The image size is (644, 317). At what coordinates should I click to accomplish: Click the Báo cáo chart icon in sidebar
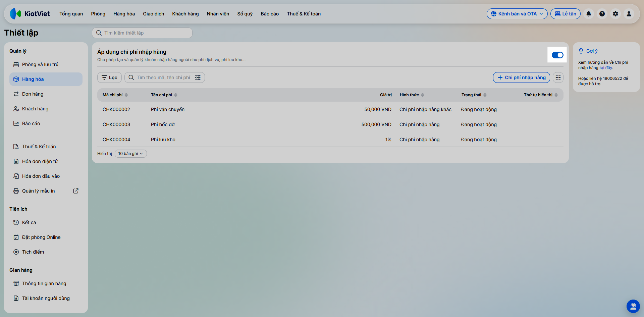16,123
